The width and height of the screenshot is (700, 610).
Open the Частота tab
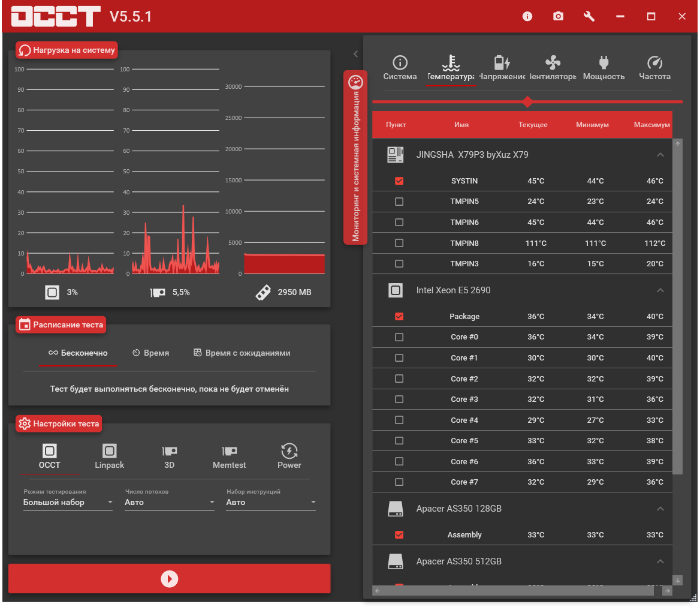[654, 68]
